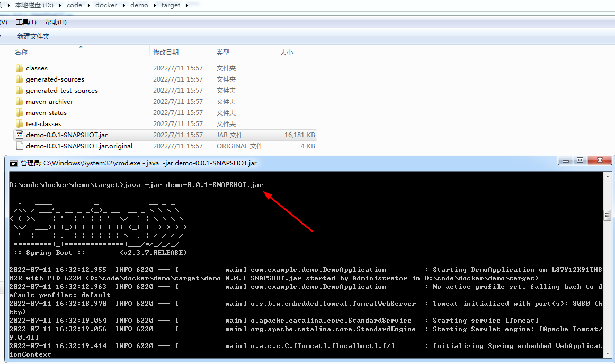Open the cmd.exe window system icon

tap(14, 163)
